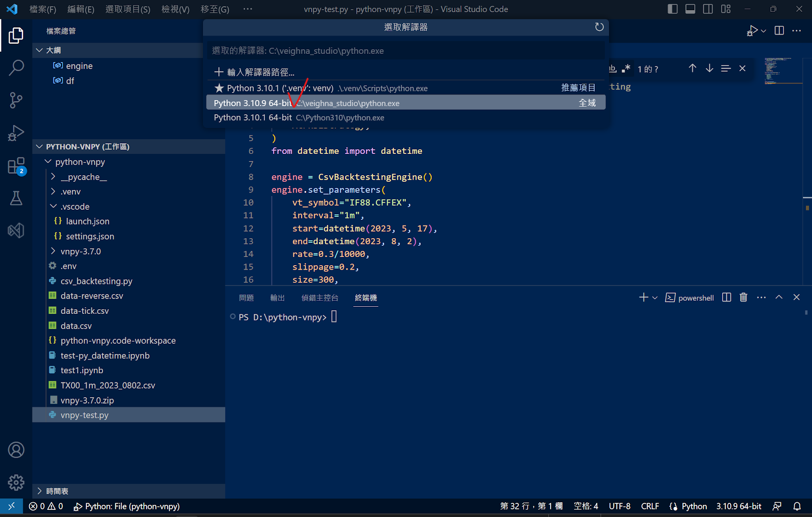The image size is (812, 517).
Task: Open customize layout icon
Action: coord(726,9)
